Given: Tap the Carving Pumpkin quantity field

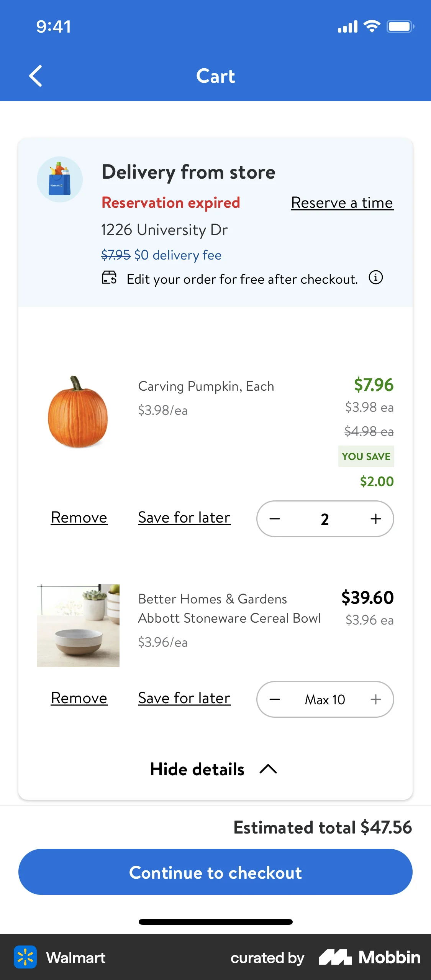Looking at the screenshot, I should click(x=324, y=518).
